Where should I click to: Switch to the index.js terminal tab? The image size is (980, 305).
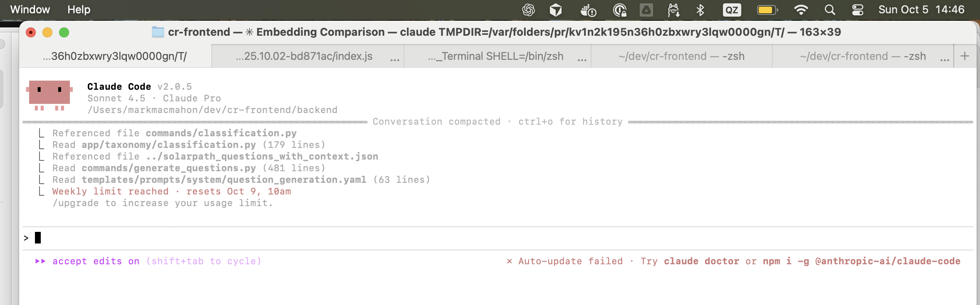[304, 56]
